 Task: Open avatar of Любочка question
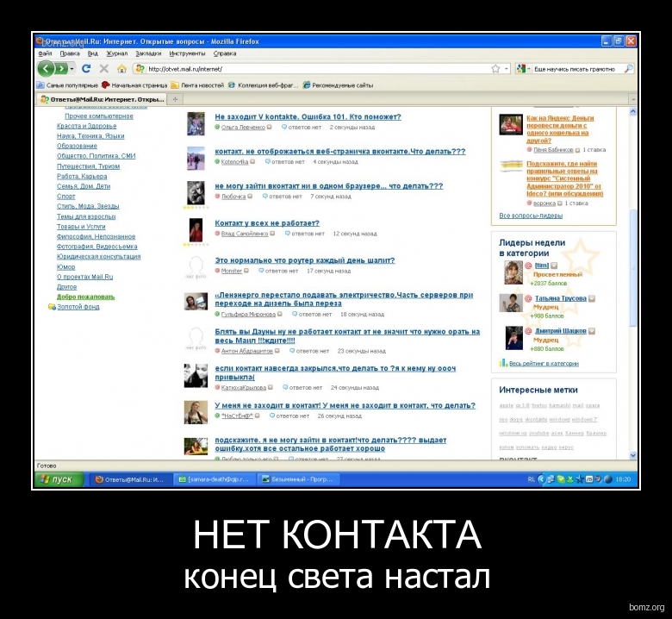click(x=196, y=192)
